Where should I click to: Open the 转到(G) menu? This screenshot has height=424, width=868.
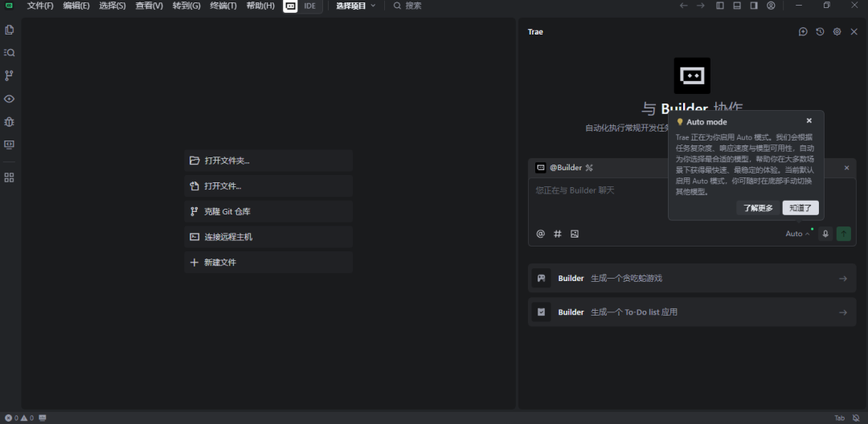[x=186, y=6]
